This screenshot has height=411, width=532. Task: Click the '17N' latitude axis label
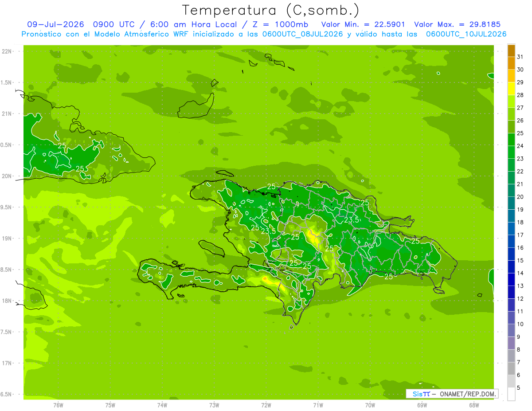point(7,363)
